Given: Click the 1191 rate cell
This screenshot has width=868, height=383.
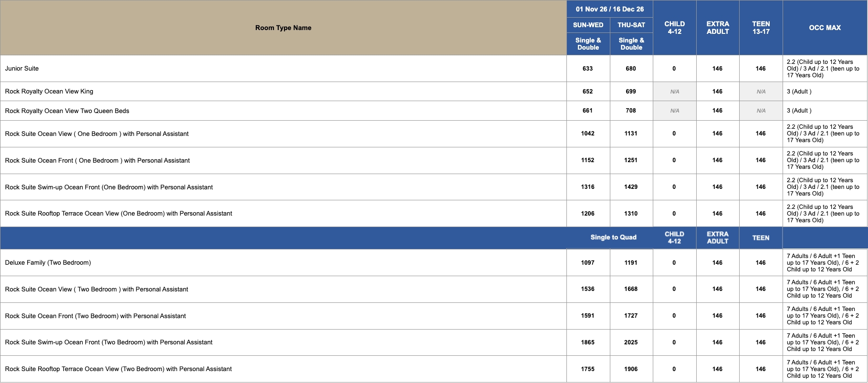Looking at the screenshot, I should coord(631,263).
